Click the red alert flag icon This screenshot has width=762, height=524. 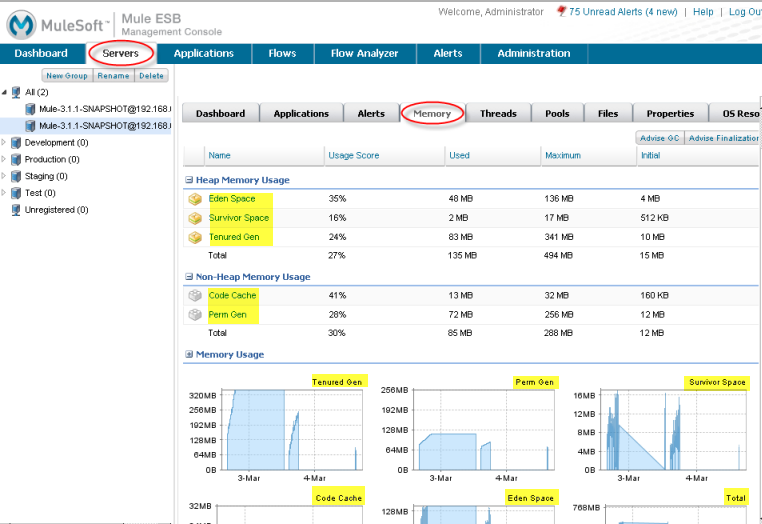pos(562,12)
